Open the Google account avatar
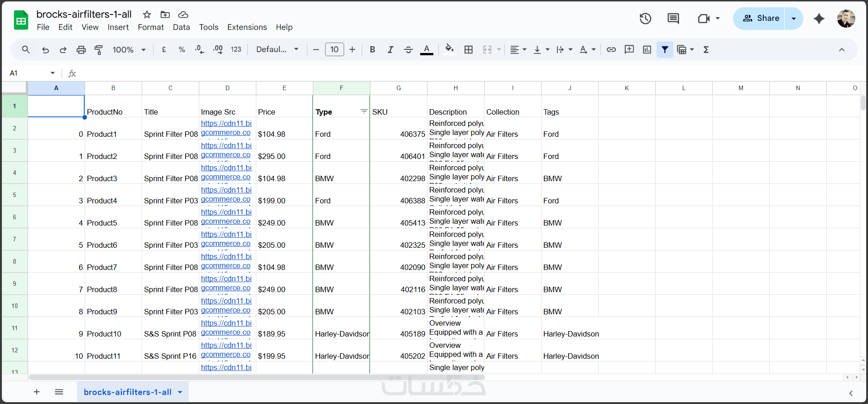Viewport: 868px width, 404px height. point(846,19)
